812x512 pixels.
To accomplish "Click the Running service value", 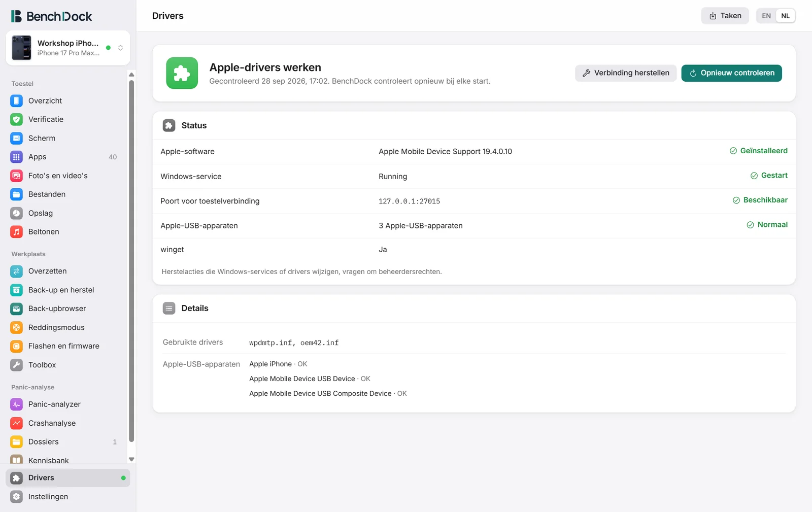I will (392, 177).
